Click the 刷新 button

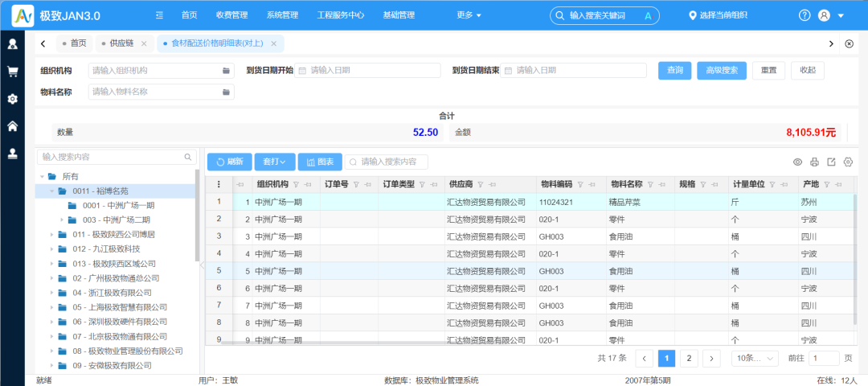229,162
